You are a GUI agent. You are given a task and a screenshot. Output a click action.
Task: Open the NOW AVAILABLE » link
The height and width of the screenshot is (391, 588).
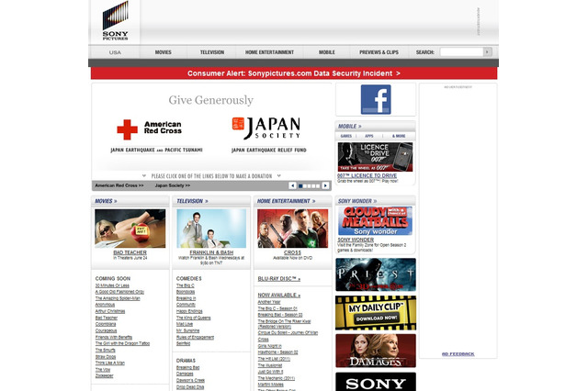tap(279, 296)
